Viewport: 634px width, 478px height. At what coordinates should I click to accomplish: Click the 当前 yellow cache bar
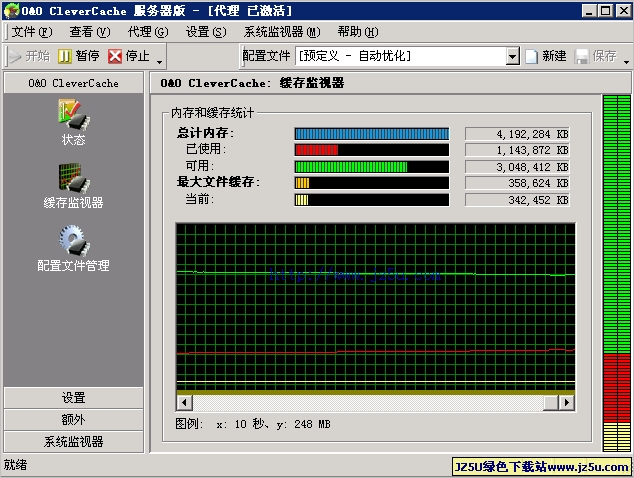point(372,200)
